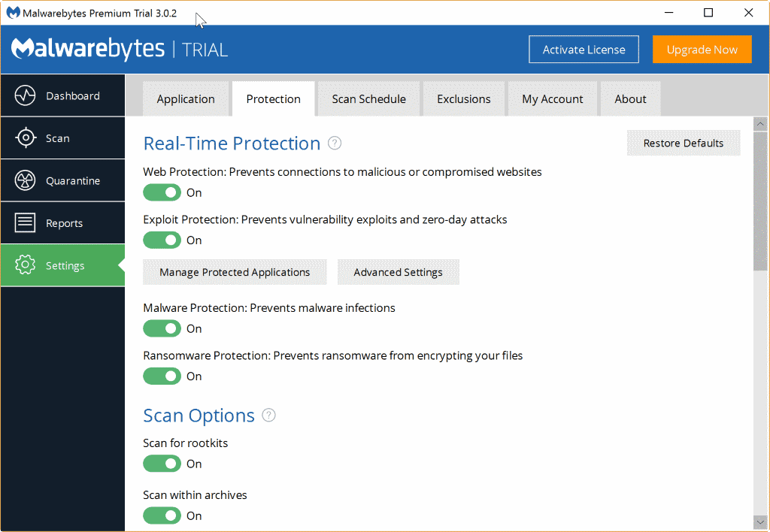Viewport: 770px width, 532px height.
Task: Maximize the Malwarebytes window
Action: pyautogui.click(x=708, y=13)
